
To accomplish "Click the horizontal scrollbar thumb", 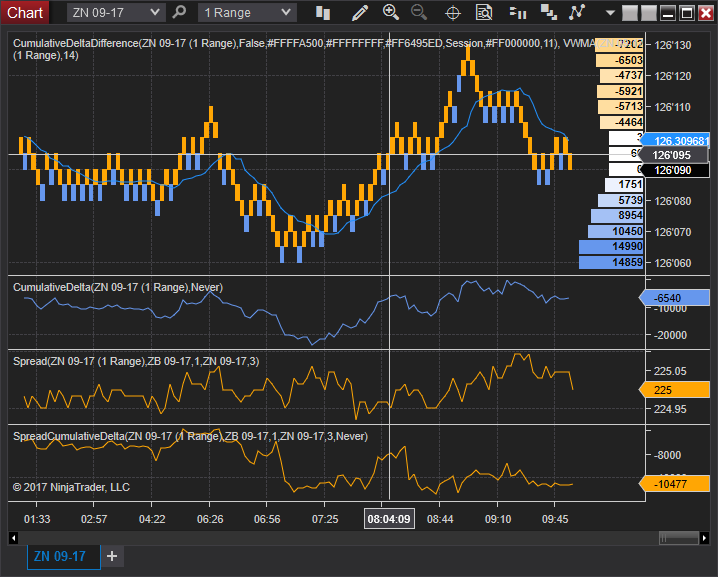I will pos(679,538).
